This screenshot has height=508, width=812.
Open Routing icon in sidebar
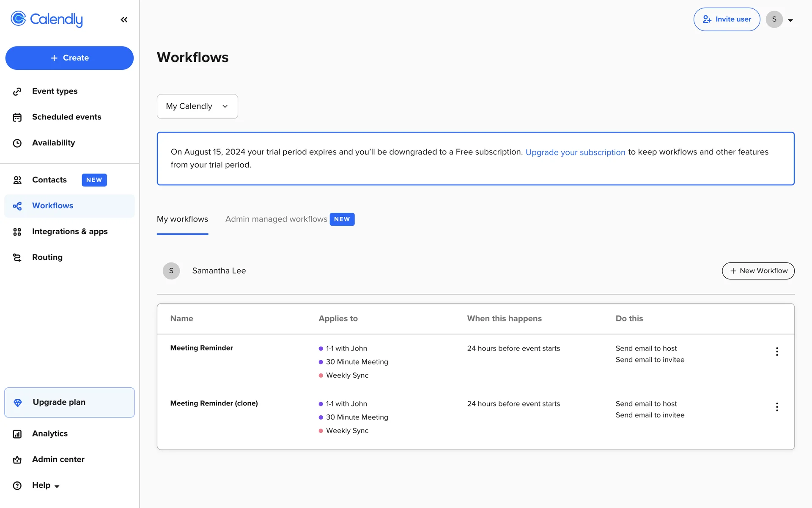pos(17,257)
